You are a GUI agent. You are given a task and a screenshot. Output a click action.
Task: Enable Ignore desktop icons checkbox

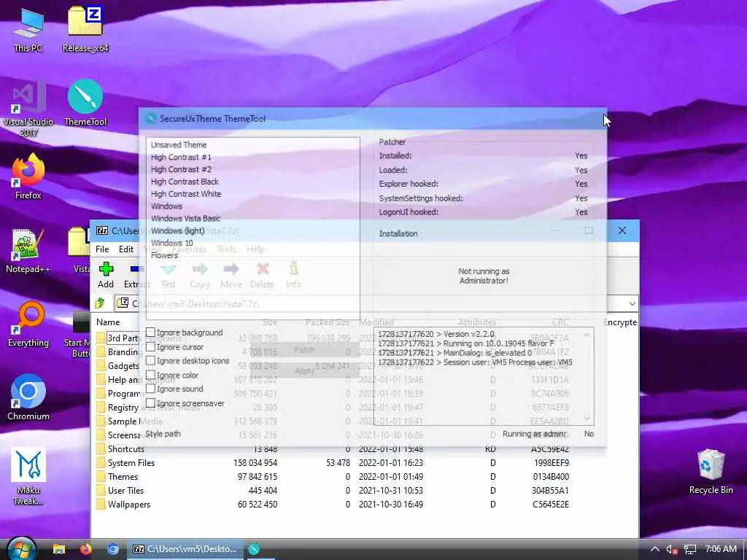[150, 360]
